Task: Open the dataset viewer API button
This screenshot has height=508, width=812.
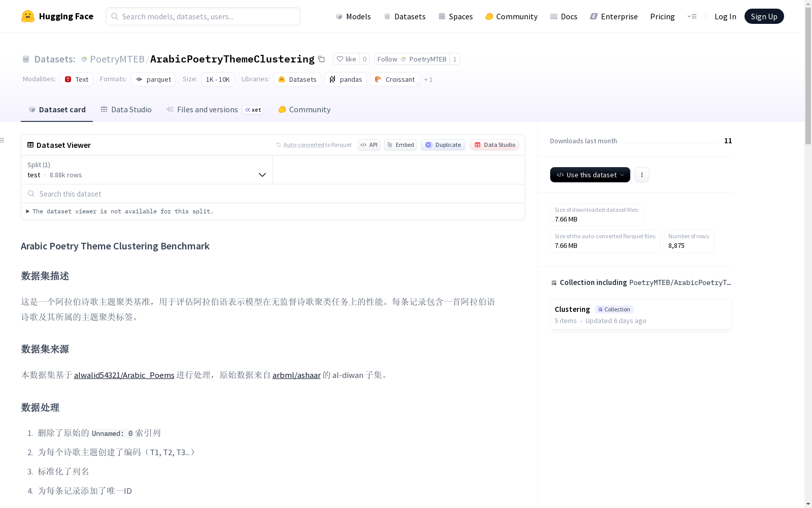Action: click(x=369, y=145)
